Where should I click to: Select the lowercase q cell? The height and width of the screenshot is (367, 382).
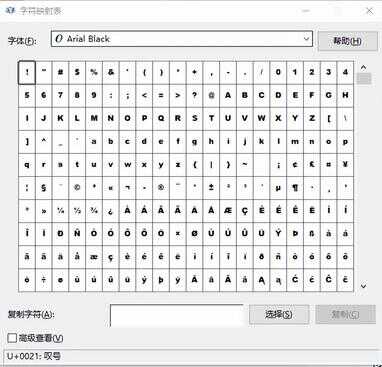point(27,165)
